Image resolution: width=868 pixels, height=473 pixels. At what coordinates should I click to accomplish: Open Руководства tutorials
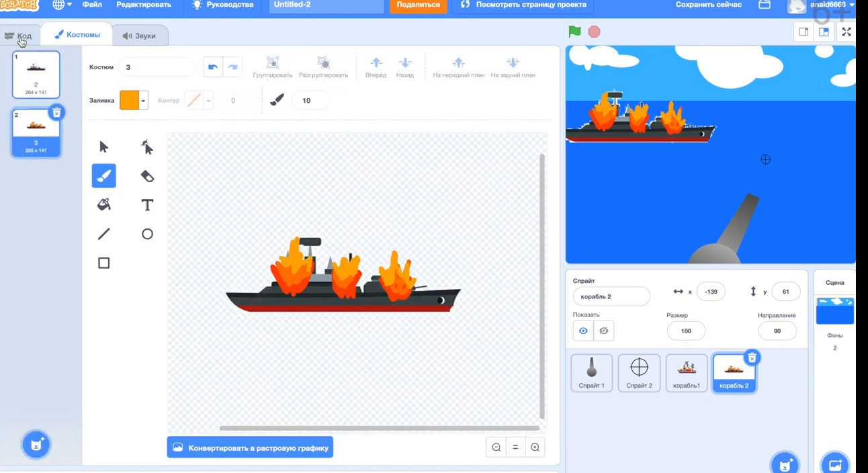coord(223,5)
